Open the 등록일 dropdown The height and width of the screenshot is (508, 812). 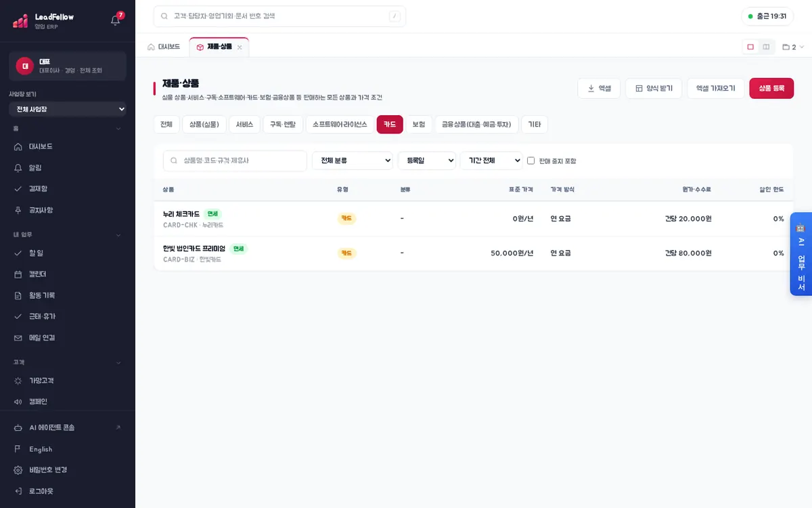[x=427, y=161]
